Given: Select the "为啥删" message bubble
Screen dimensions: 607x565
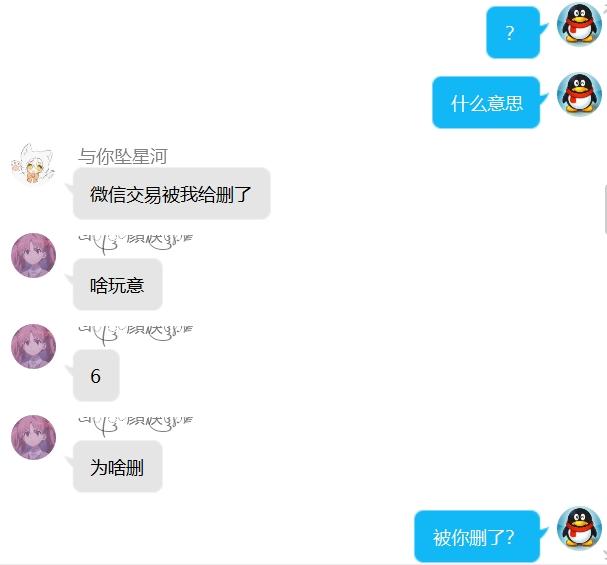Looking at the screenshot, I should [x=118, y=467].
